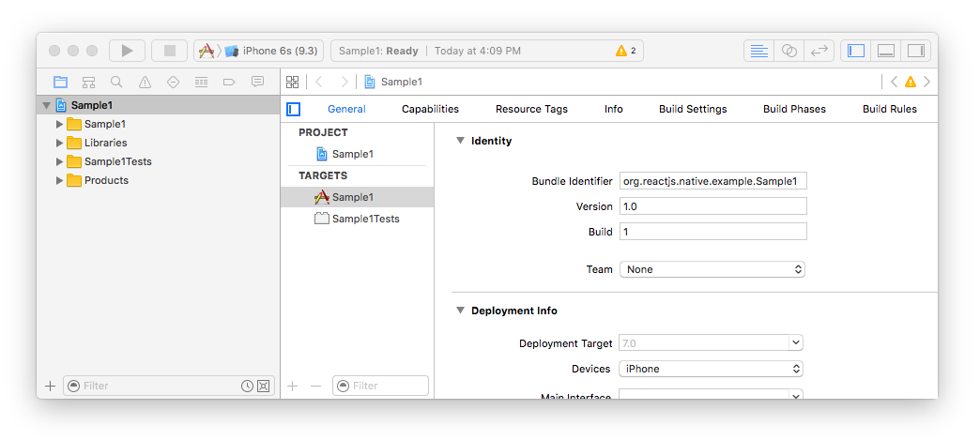Toggle the Navigator panel visibility
Image resolution: width=980 pixels, height=440 pixels.
click(x=856, y=51)
